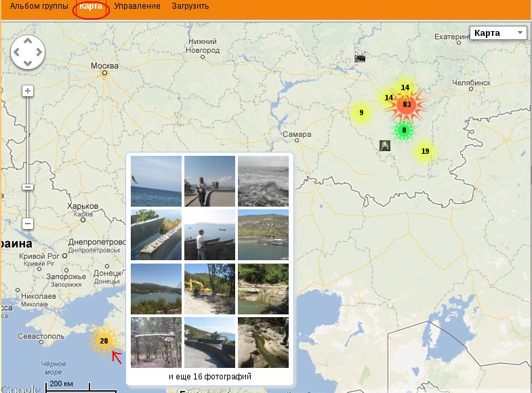Pan the map down with bottom arrow
Viewport: 532px width, 393px height.
[28, 63]
